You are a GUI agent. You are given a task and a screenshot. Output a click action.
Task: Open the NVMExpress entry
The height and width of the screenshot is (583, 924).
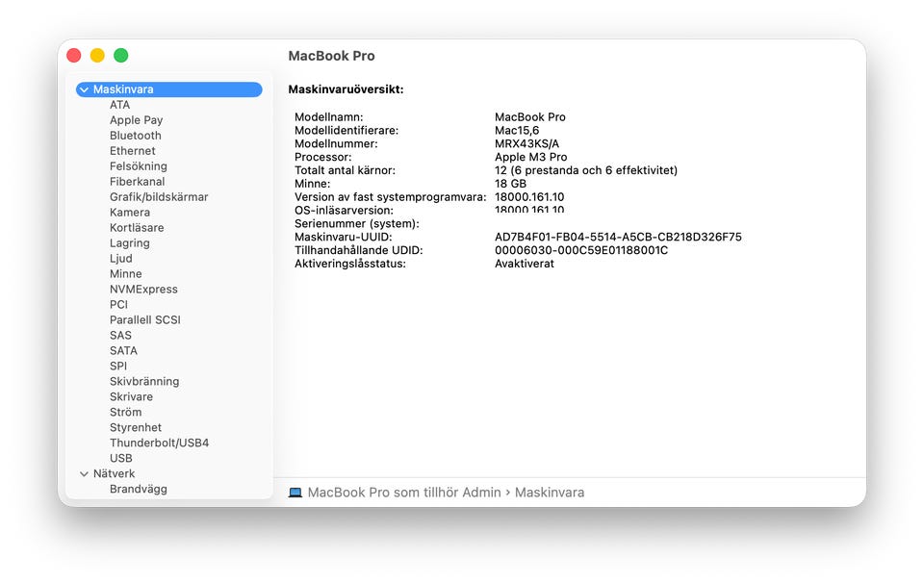[143, 290]
